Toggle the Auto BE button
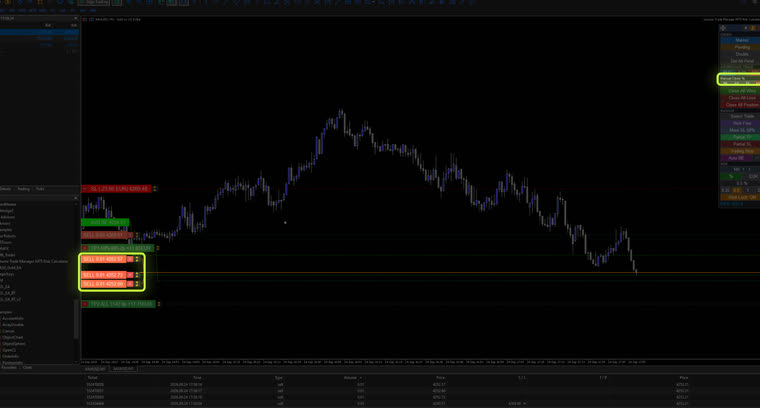760x408 pixels. 737,158
